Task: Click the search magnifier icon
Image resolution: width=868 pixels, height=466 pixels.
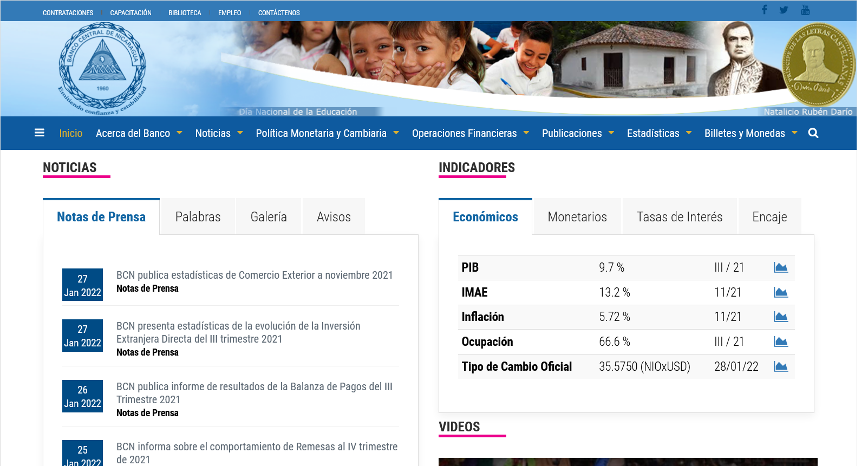Action: tap(813, 133)
